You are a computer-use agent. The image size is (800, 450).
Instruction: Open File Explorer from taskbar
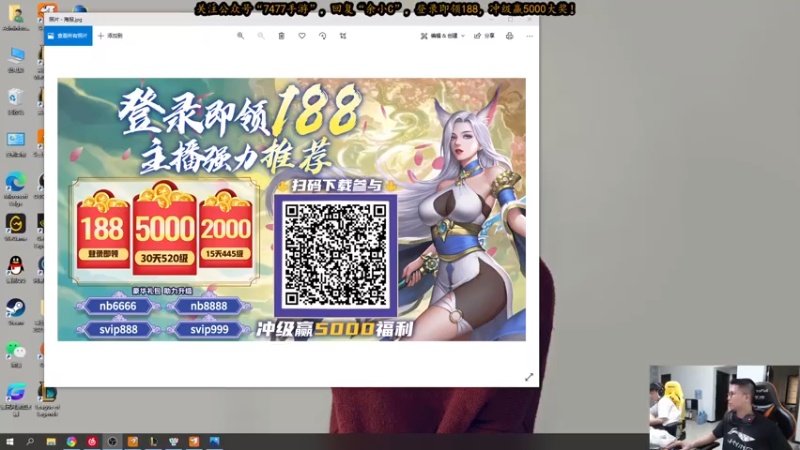click(x=51, y=441)
